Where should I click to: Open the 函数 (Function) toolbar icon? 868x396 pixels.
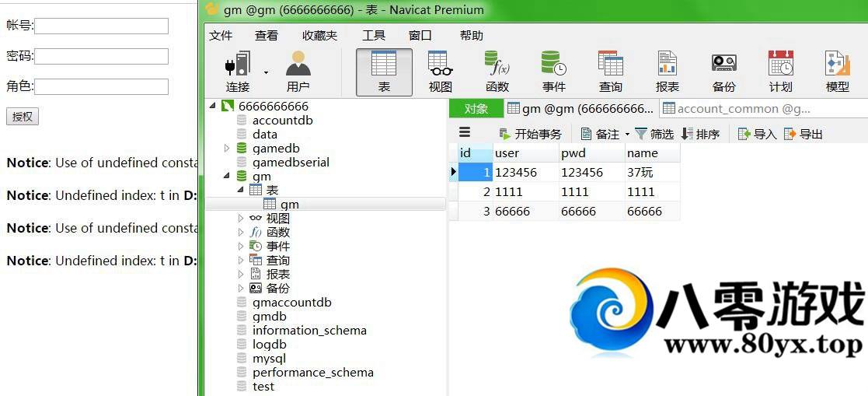coord(497,72)
